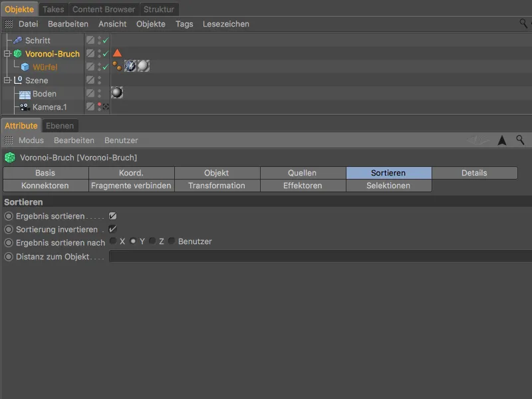Click animation dot beside Ergebnis sortieren
The height and width of the screenshot is (399, 532).
9,216
